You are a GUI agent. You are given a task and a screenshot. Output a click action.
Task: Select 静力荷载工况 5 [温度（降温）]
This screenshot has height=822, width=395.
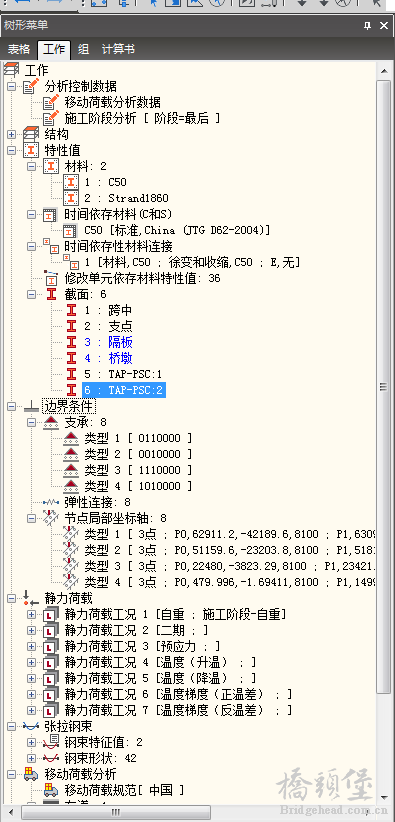160,678
